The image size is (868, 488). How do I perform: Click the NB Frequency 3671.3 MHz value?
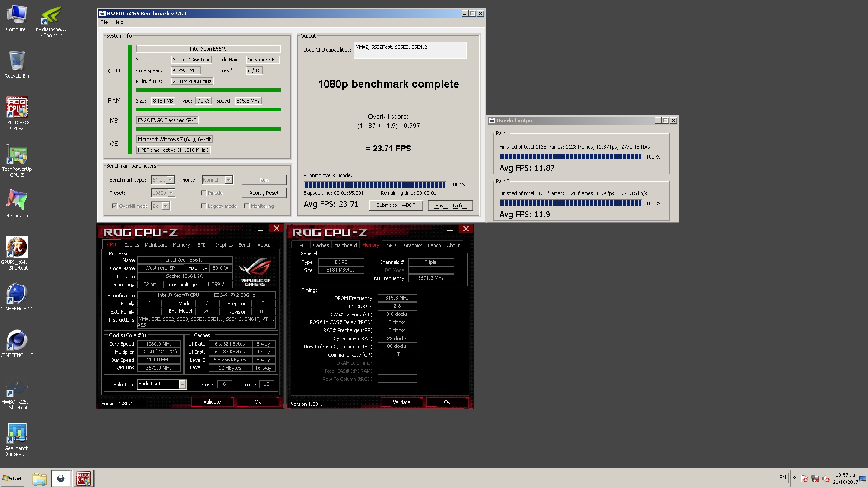click(431, 278)
